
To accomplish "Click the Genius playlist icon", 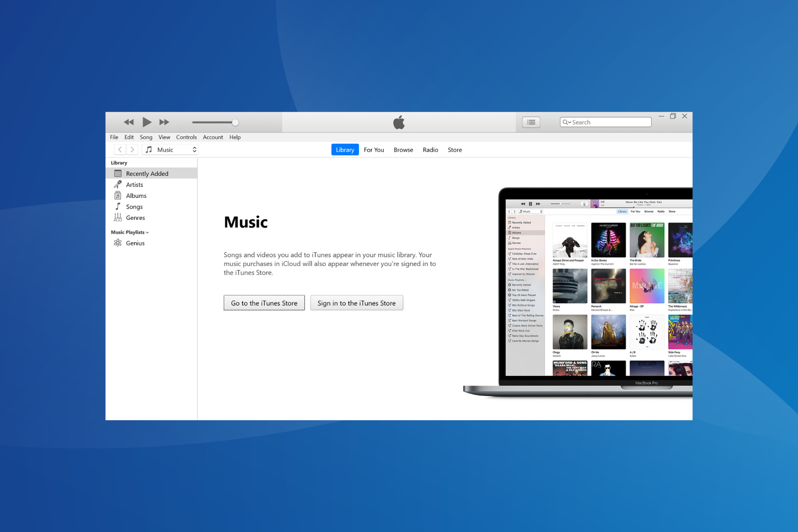I will (118, 243).
